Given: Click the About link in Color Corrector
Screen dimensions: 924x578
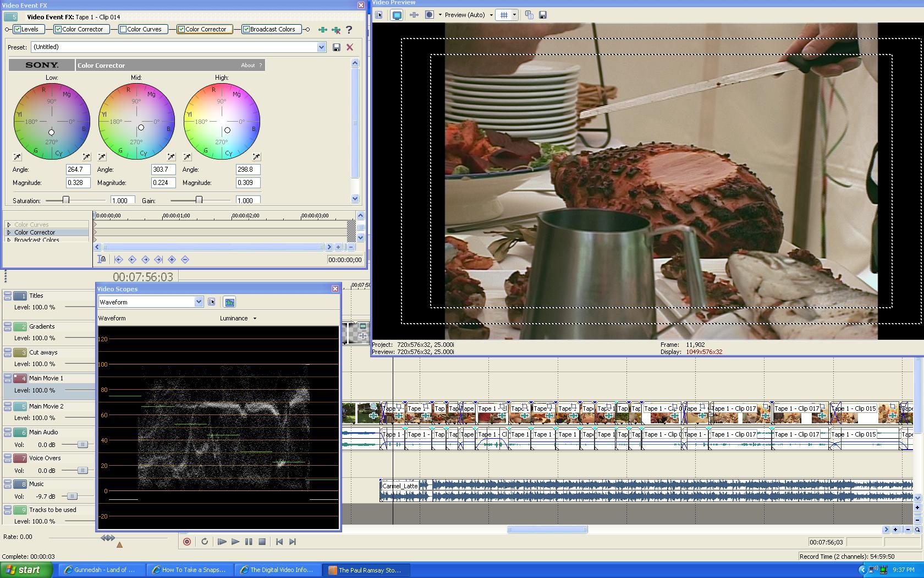Looking at the screenshot, I should coord(248,65).
